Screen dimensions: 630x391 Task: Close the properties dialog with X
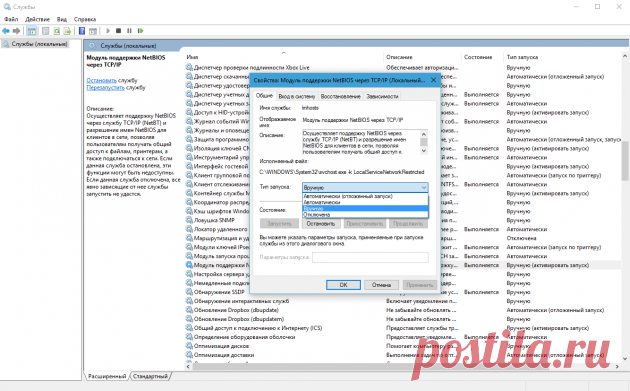pos(434,80)
